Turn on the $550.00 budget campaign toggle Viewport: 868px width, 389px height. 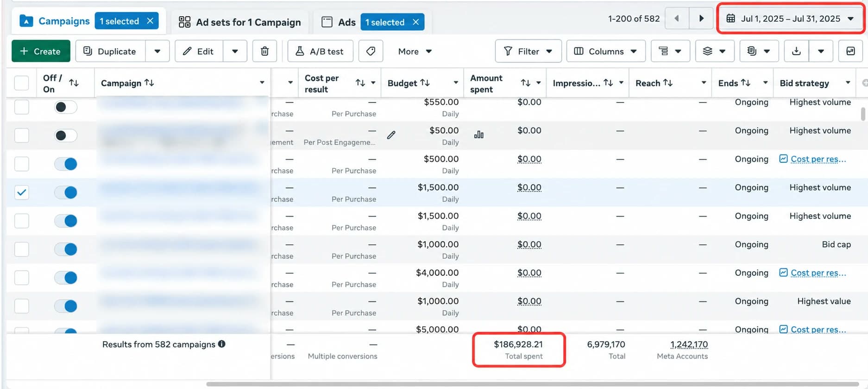point(65,107)
